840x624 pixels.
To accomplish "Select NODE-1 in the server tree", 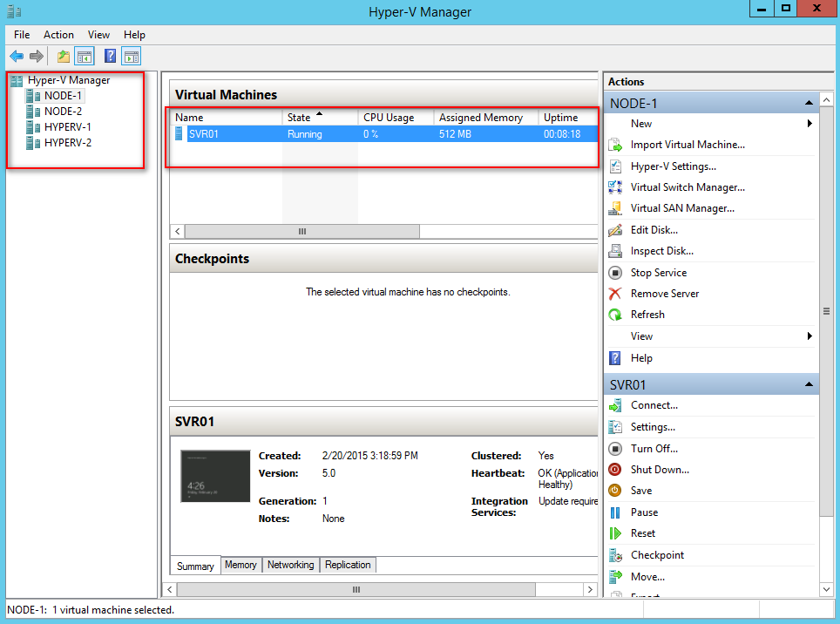I will point(64,96).
